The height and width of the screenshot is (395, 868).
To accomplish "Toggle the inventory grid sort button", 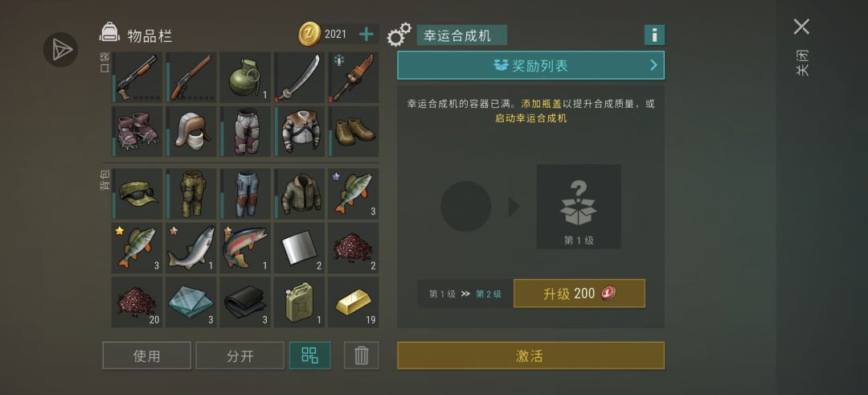I will [310, 355].
